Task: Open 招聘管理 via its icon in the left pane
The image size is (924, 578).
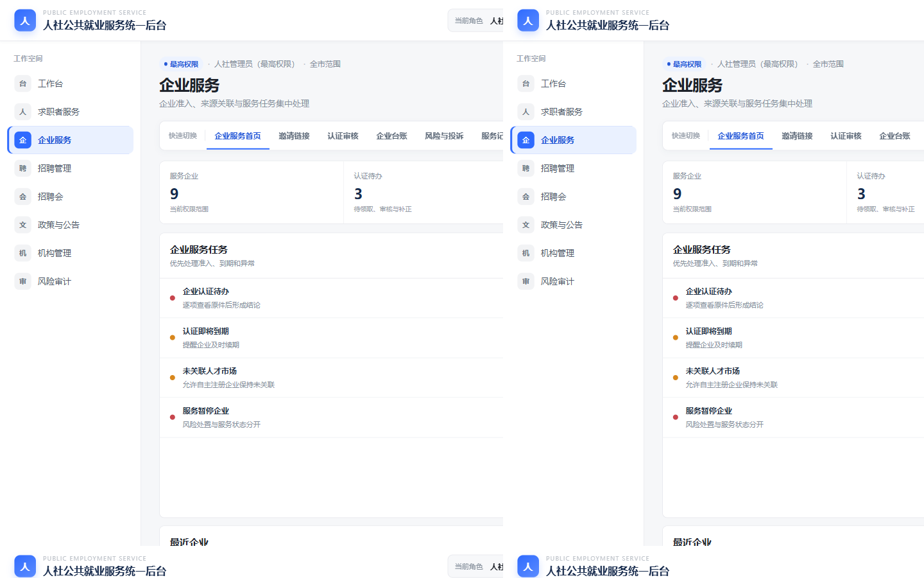Action: pyautogui.click(x=22, y=168)
